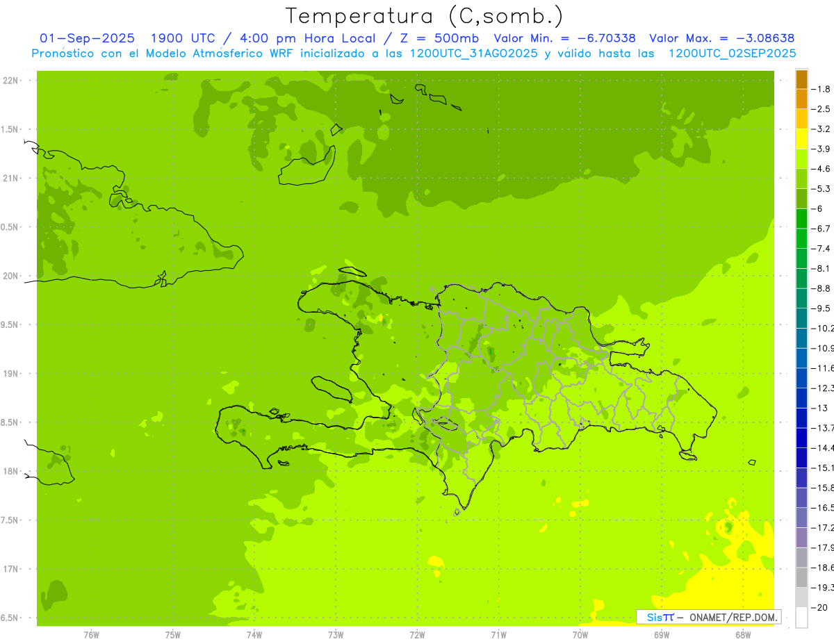Pick the purple swatch between -17.2 and -17.9
834x644 pixels.
tap(801, 538)
